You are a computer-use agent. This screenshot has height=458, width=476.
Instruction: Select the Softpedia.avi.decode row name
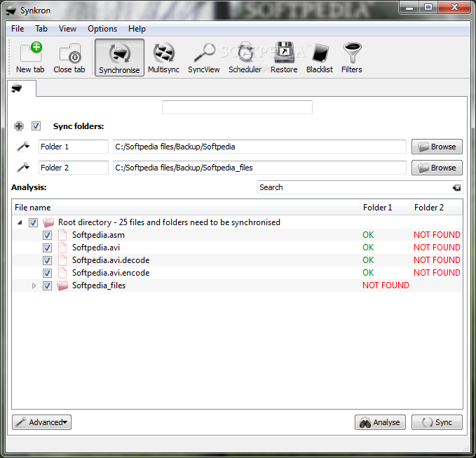pyautogui.click(x=111, y=260)
